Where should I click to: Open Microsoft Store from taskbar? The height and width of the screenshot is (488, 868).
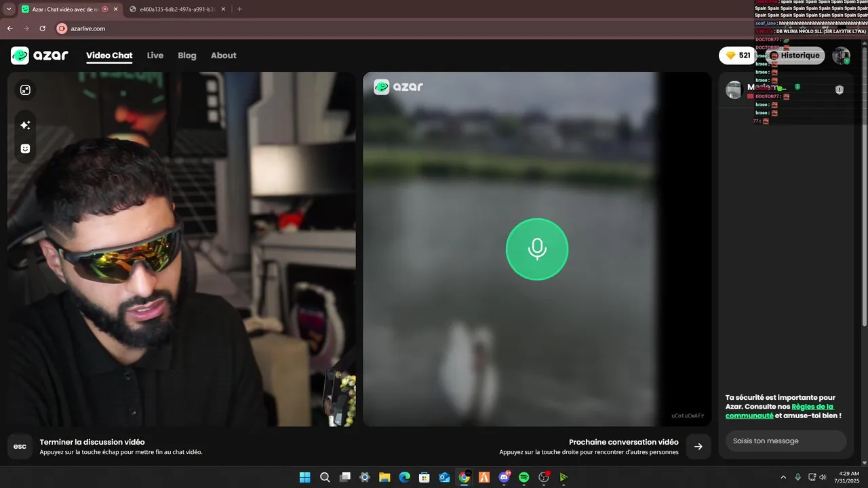coord(425,477)
